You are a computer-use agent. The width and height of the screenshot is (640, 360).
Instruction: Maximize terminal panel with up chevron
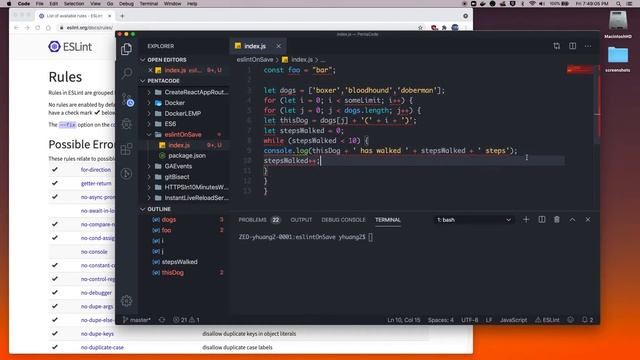tap(572, 220)
